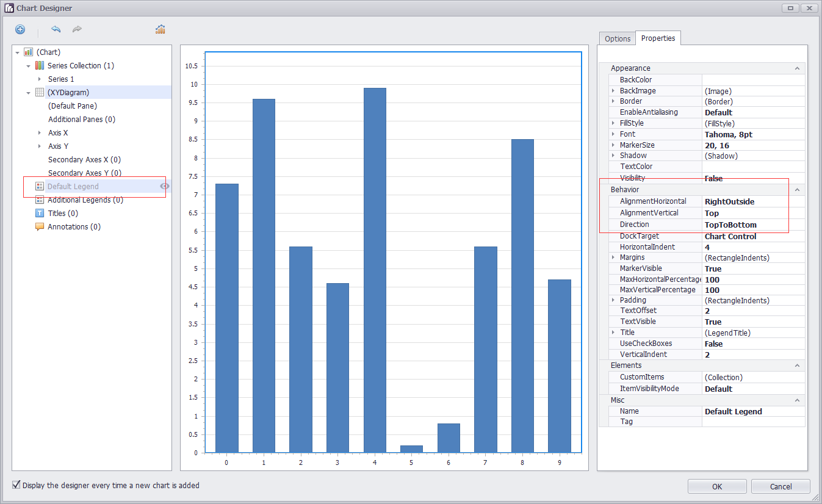Image resolution: width=822 pixels, height=504 pixels.
Task: Collapse the Appearance category
Action: (797, 68)
